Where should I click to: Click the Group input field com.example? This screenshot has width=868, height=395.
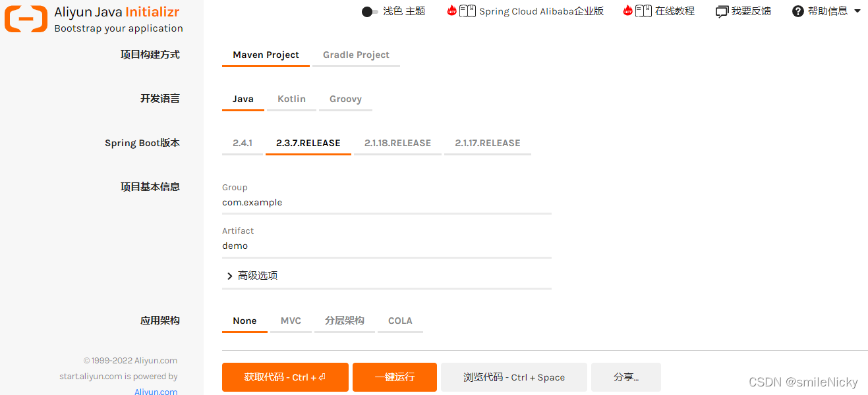tap(387, 203)
